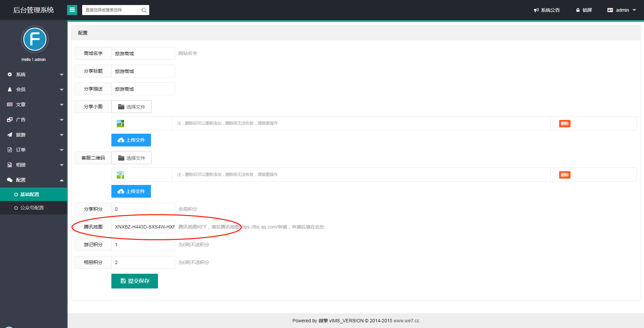Open the admin user dropdown

[x=622, y=10]
